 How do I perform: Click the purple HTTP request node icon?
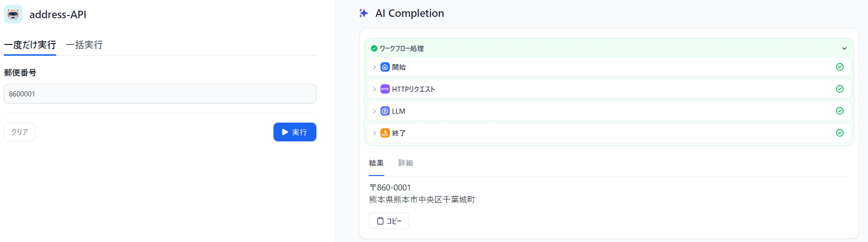[385, 89]
